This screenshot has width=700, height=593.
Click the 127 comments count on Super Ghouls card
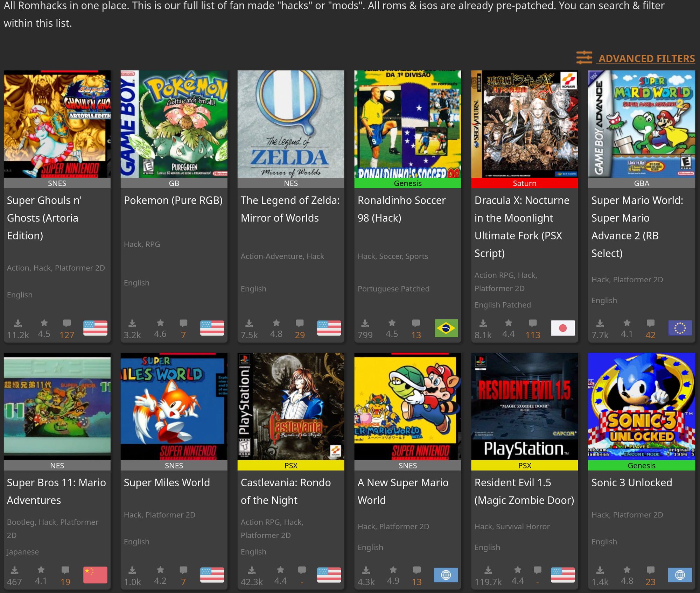click(67, 335)
